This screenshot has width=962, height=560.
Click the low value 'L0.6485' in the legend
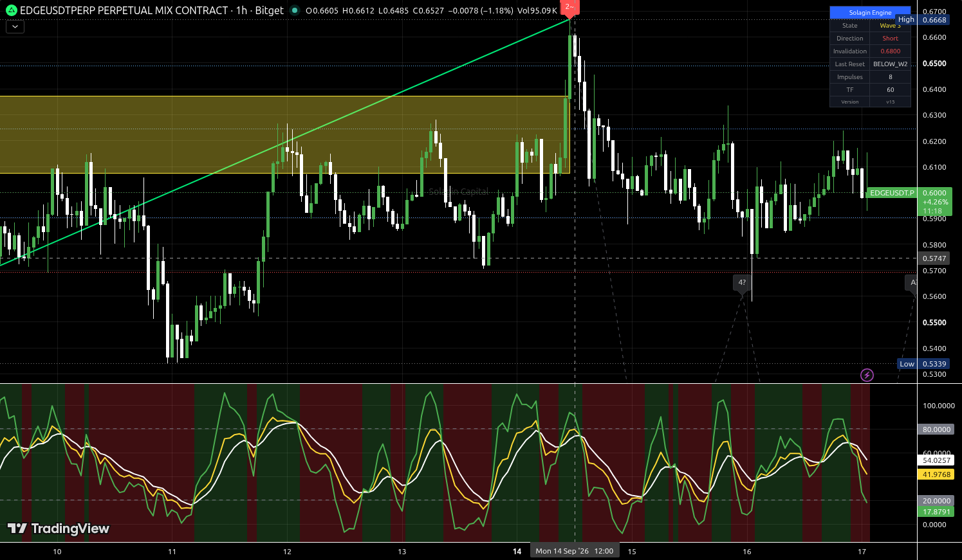click(393, 11)
